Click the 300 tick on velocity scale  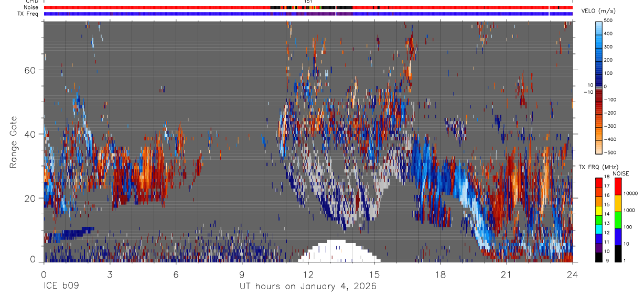click(609, 47)
